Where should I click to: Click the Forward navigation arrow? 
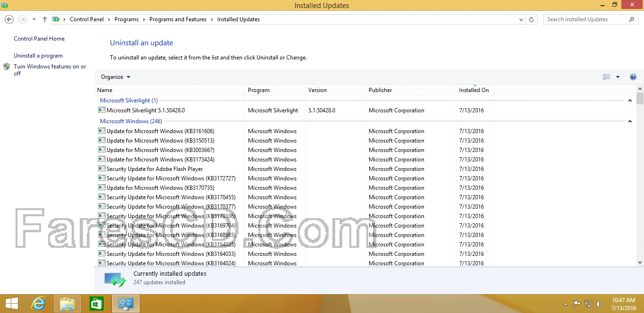coord(23,19)
